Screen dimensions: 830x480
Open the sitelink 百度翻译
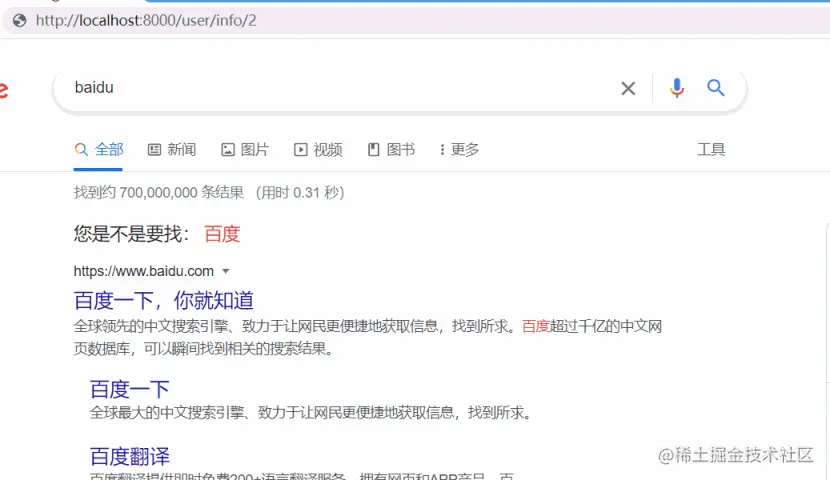click(x=130, y=456)
